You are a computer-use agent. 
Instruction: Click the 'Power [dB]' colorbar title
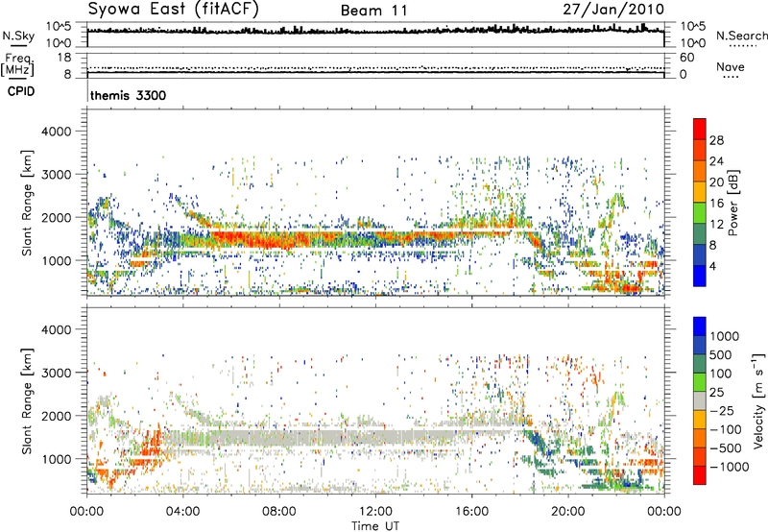(732, 203)
